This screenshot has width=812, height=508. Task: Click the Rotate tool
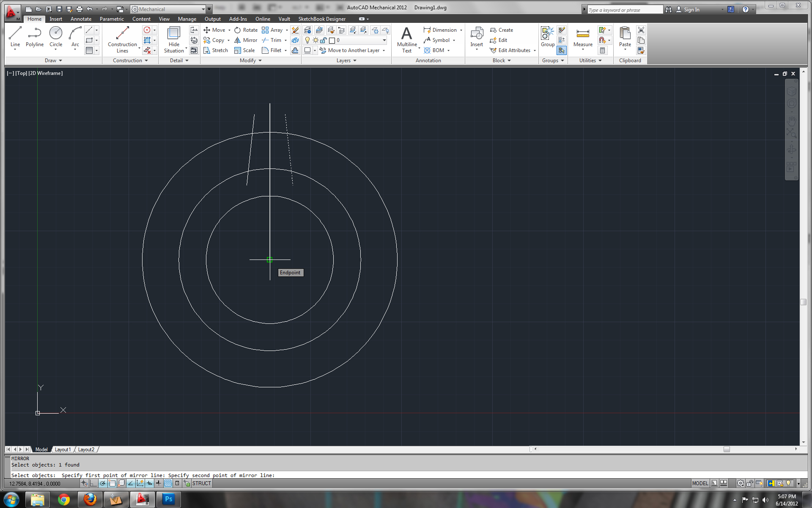(x=246, y=30)
